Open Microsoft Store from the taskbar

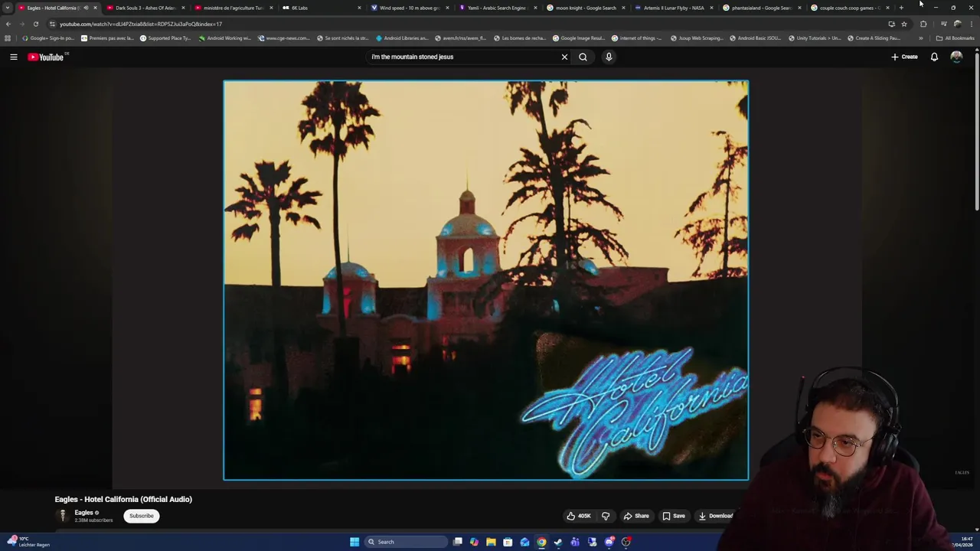(508, 542)
